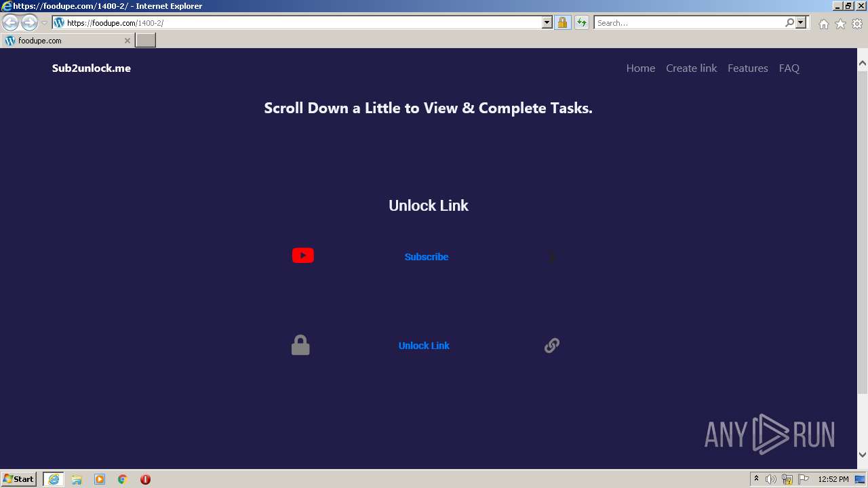Expand the address bar autocomplete dropdown

pos(547,22)
